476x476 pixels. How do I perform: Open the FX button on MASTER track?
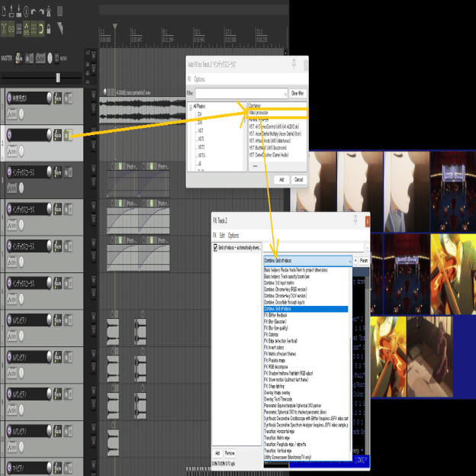point(29,58)
